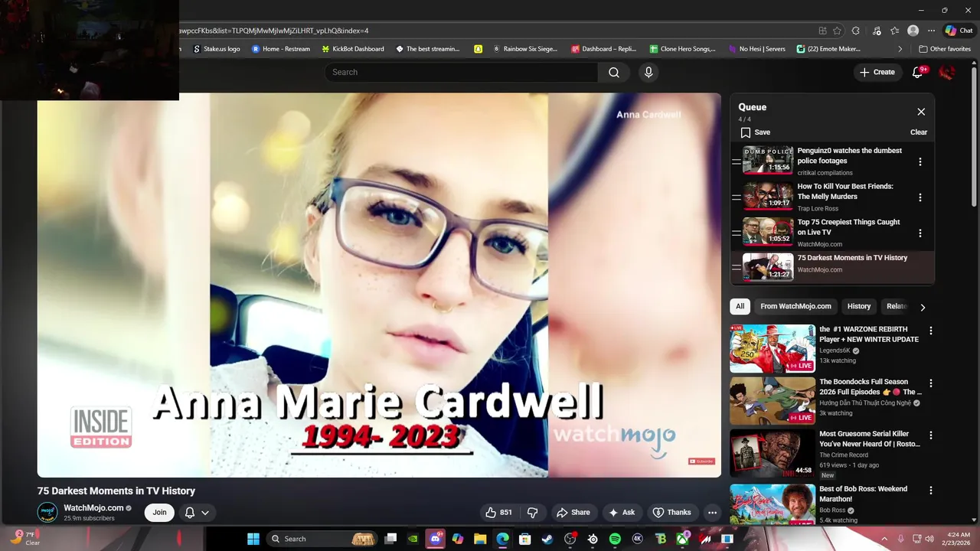
Task: Open Stake.us logo bookmark
Action: coord(216,49)
